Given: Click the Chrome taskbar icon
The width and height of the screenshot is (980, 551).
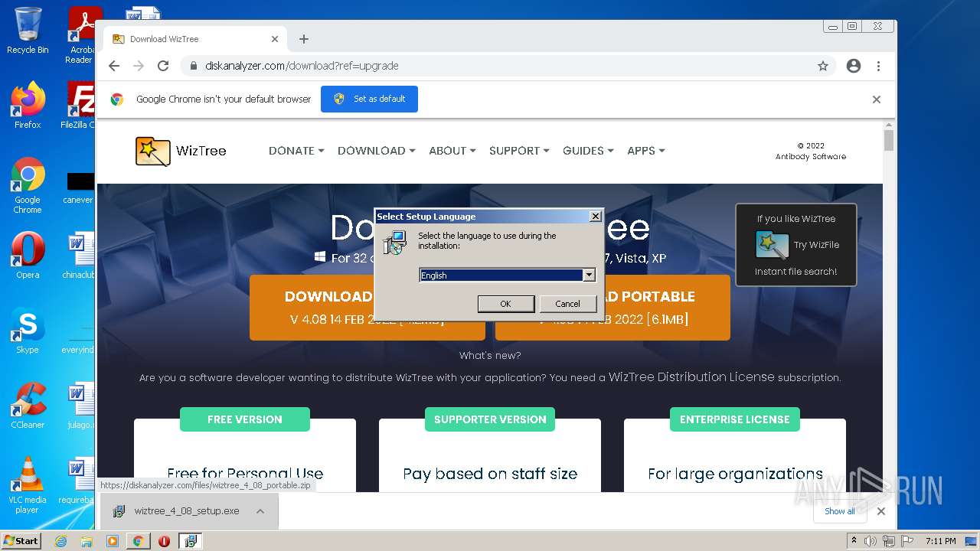Looking at the screenshot, I should [139, 541].
